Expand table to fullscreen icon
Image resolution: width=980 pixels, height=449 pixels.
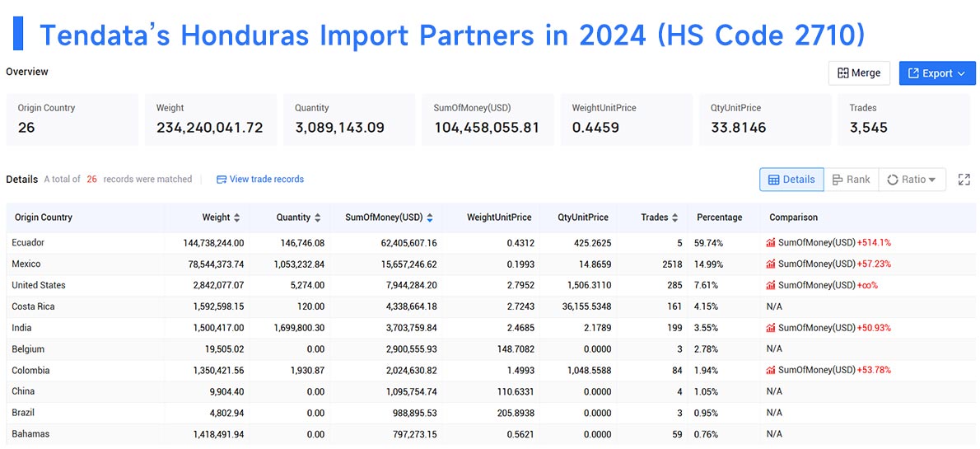[x=964, y=180]
